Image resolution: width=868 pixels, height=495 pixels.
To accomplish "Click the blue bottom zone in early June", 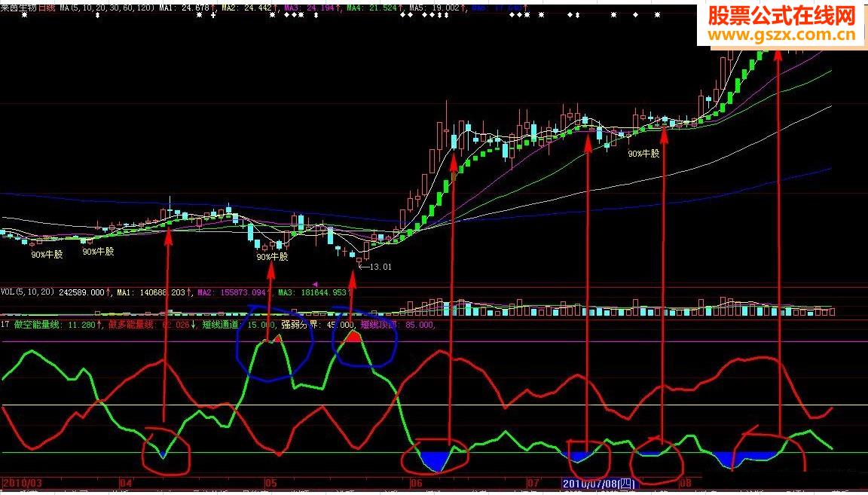I will (436, 460).
